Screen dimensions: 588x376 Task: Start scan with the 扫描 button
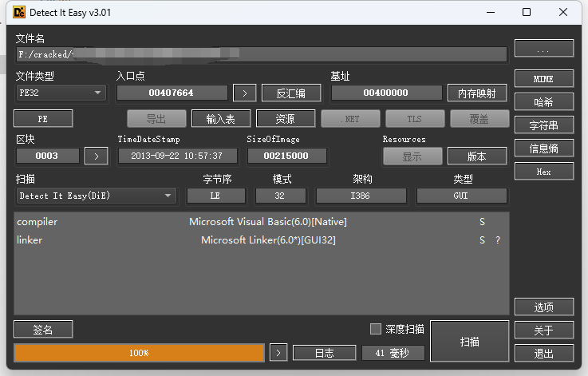pyautogui.click(x=469, y=342)
